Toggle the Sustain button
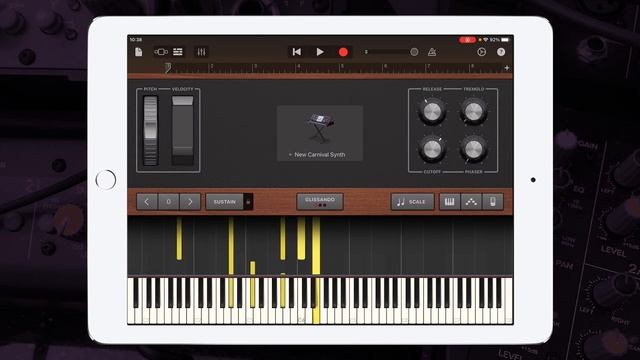Image resolution: width=640 pixels, height=360 pixels. pyautogui.click(x=224, y=202)
